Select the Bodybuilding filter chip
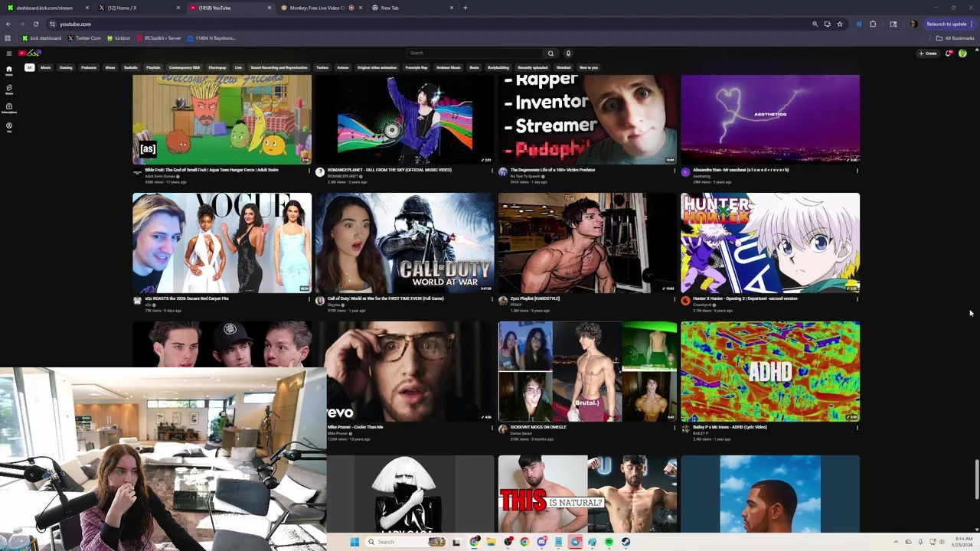The height and width of the screenshot is (551, 980). point(498,67)
